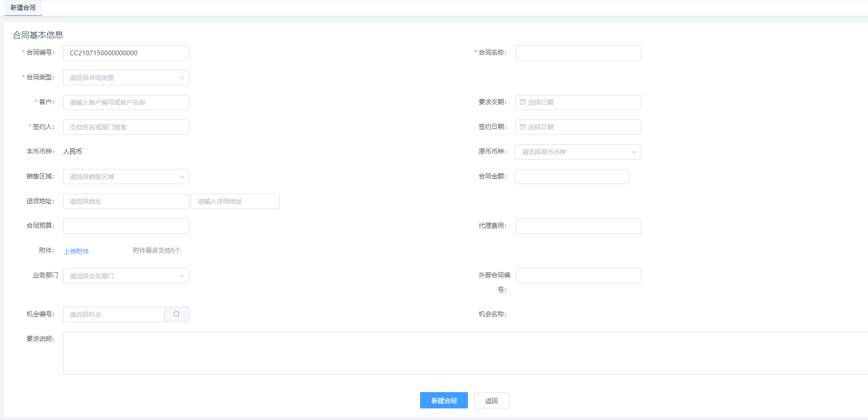Select the 送货地址 address picker field
The height and width of the screenshot is (420, 868).
[126, 202]
